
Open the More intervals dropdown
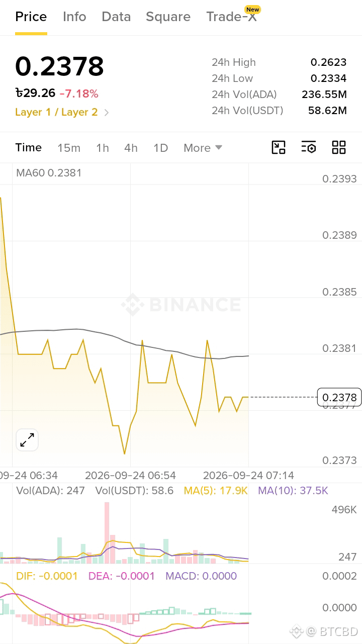[x=203, y=148]
